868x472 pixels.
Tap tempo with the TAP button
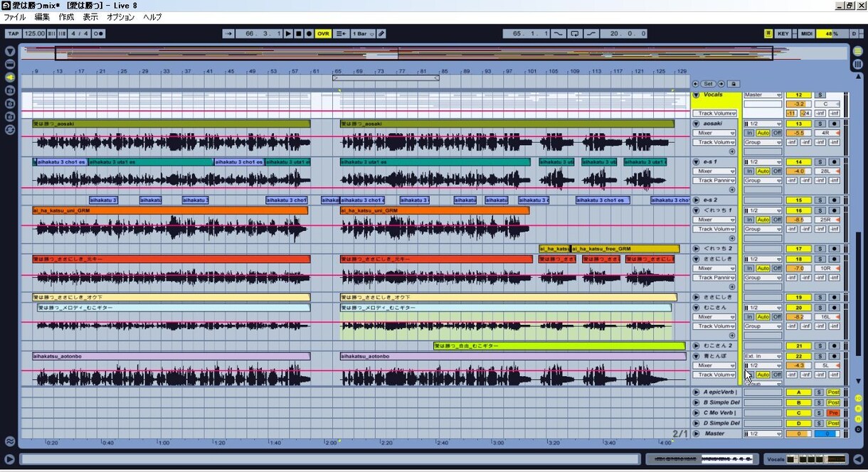(13, 33)
